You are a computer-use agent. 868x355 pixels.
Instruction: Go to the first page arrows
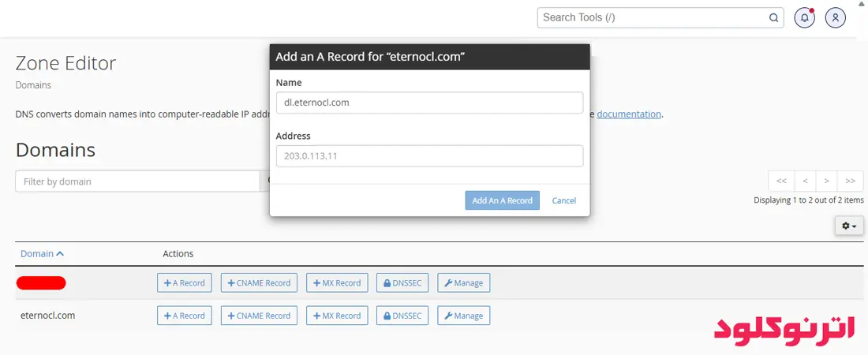781,181
